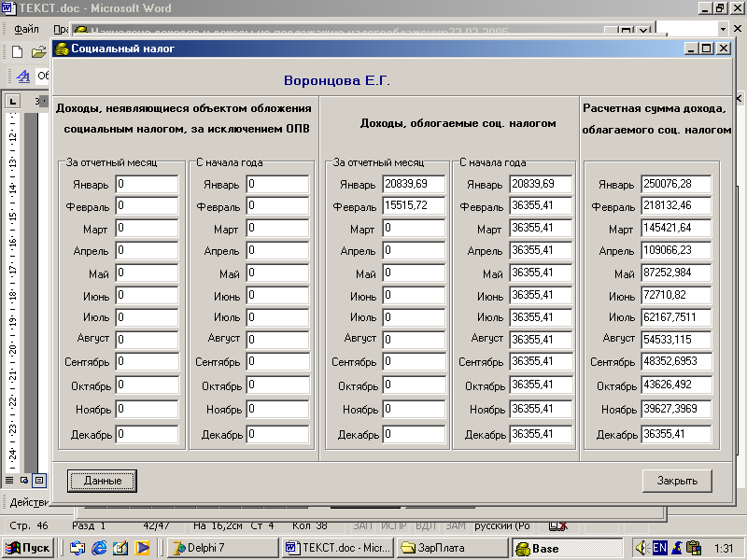Viewport: 747px width, 560px height.
Task: Click the spelling status icon in Word status bar
Action: click(x=557, y=526)
